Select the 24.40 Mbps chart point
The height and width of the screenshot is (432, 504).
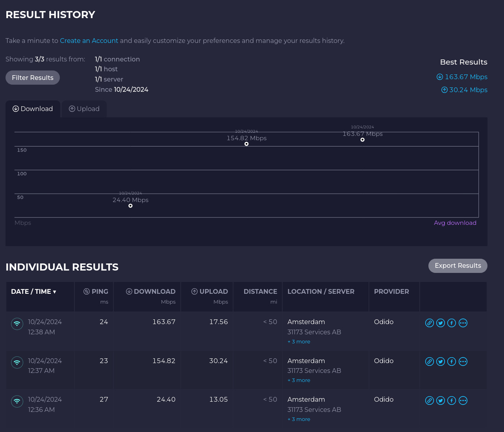[x=130, y=206]
